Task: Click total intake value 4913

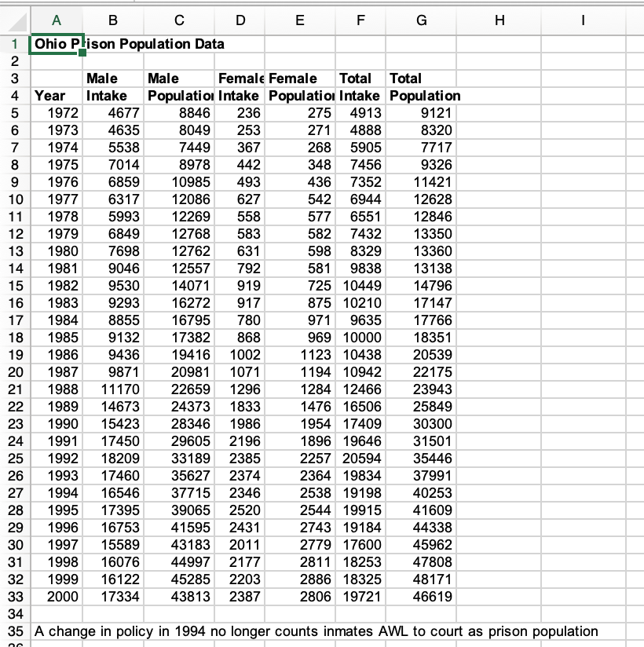Action: click(360, 113)
